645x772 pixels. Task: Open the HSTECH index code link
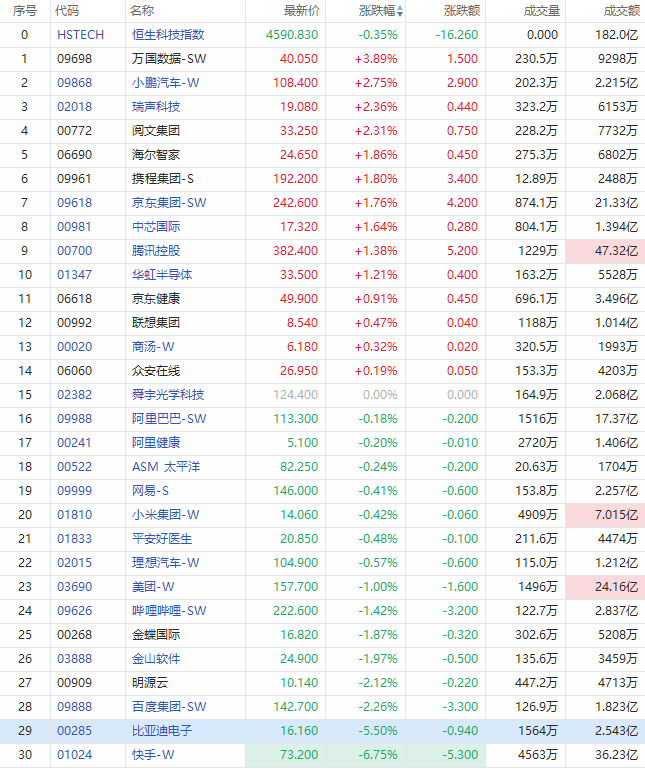coord(80,35)
